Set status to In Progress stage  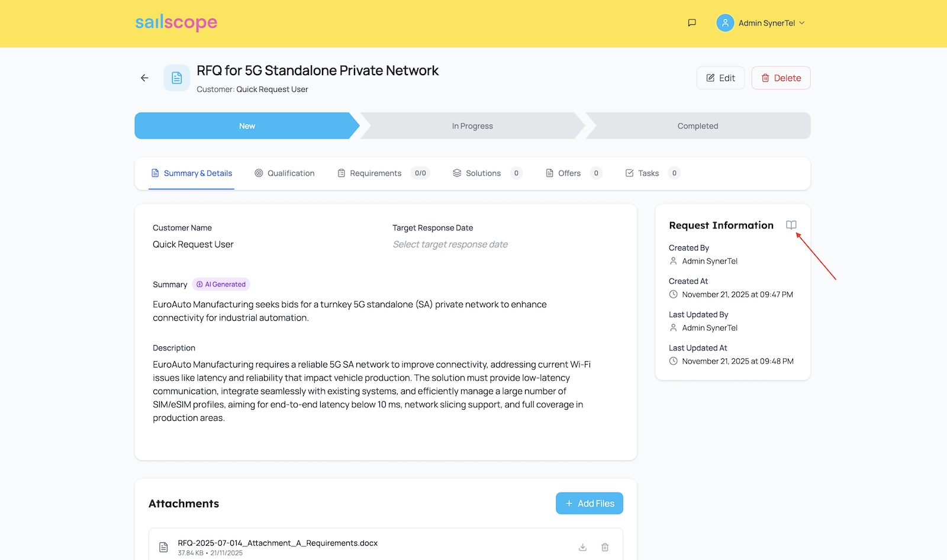[x=472, y=126]
